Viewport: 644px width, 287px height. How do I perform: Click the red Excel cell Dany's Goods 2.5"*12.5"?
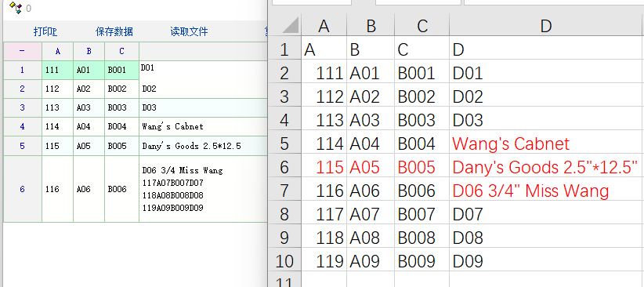click(546, 167)
